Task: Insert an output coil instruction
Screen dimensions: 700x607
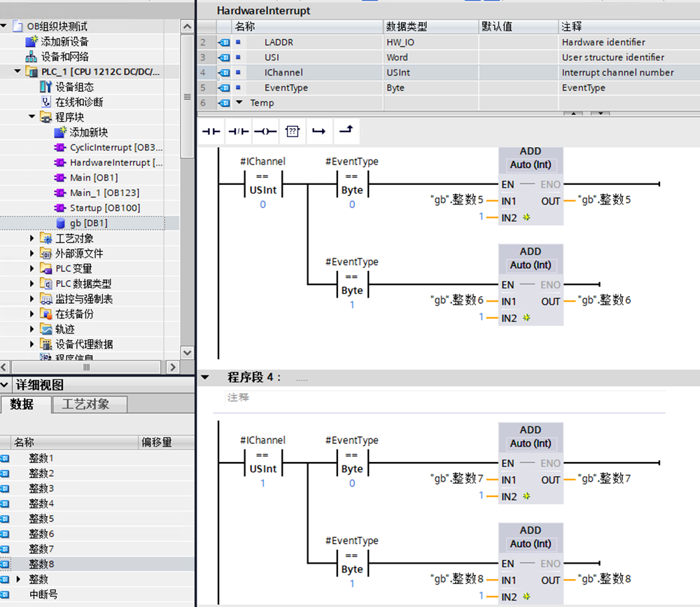Action: click(x=265, y=131)
